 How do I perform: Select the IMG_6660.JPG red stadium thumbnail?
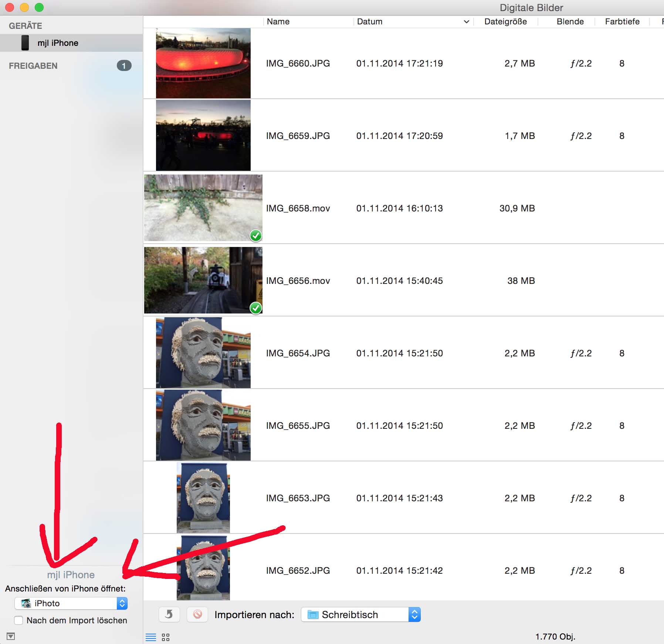[x=203, y=63]
